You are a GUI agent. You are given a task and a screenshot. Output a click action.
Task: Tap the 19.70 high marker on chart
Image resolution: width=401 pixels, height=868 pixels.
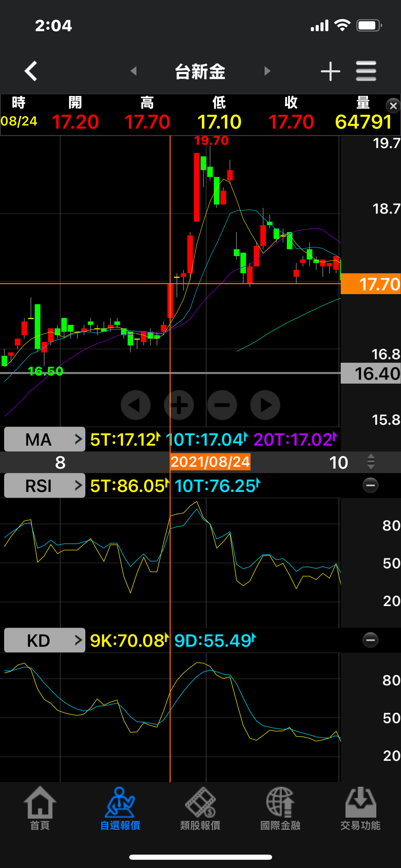(211, 141)
